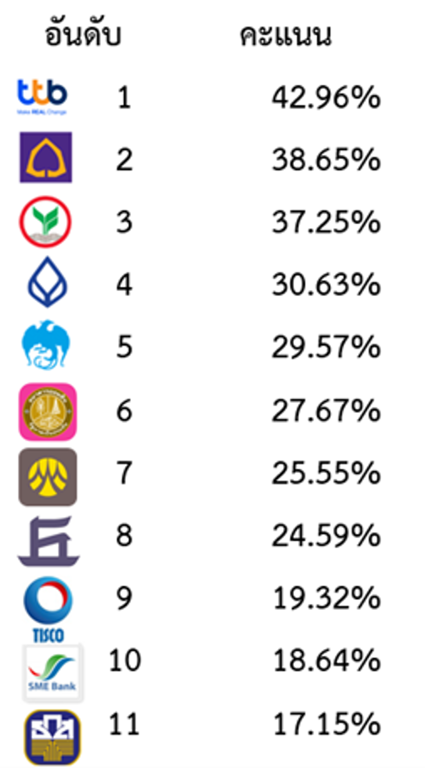Click the TISCO bank logo
Image resolution: width=439 pixels, height=768 pixels.
tap(48, 609)
